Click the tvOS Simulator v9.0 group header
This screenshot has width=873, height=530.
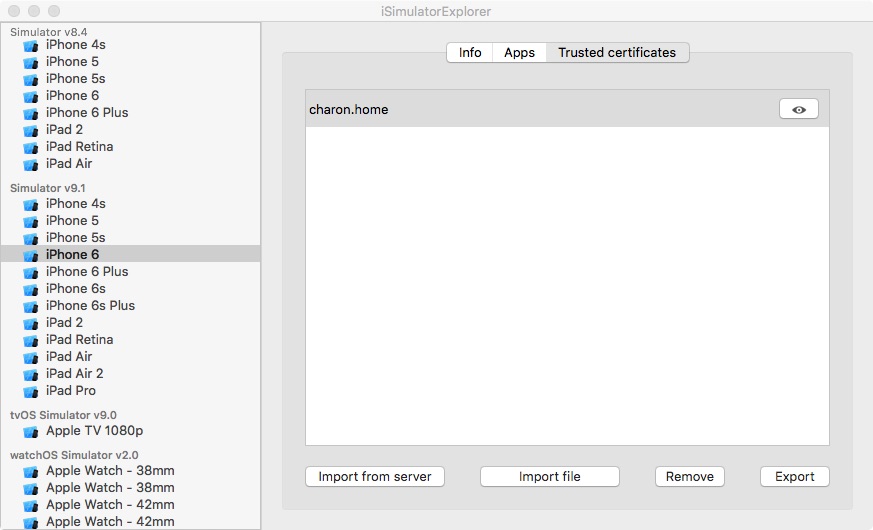[63, 415]
